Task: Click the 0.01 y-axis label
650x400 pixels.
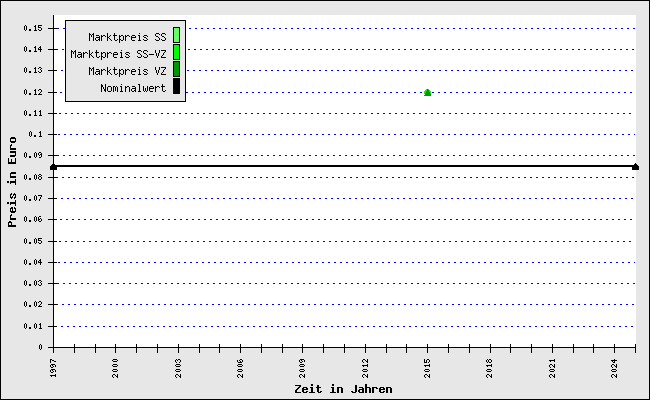Action: tap(33, 326)
